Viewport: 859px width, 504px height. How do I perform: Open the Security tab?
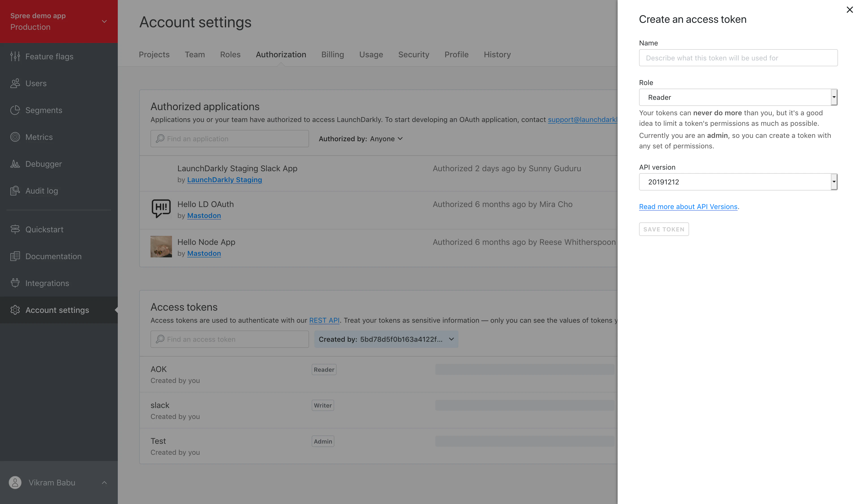click(x=413, y=55)
